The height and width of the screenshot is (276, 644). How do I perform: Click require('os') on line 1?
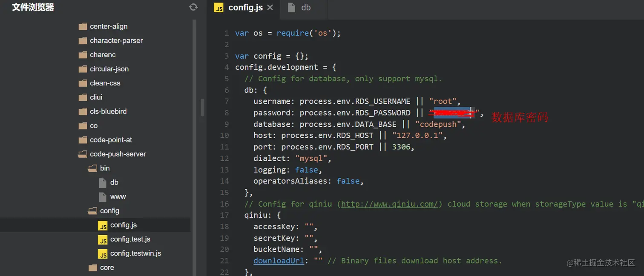pyautogui.click(x=307, y=33)
